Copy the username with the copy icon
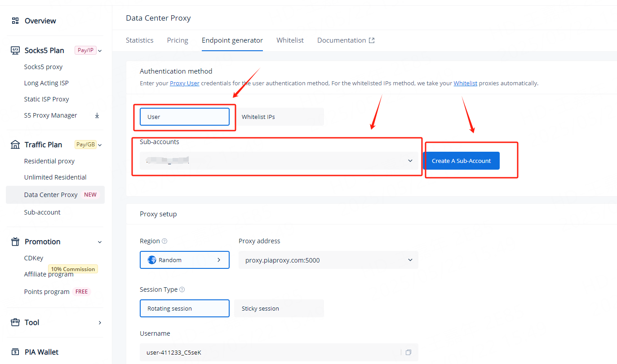The image size is (617, 364). coord(408,352)
